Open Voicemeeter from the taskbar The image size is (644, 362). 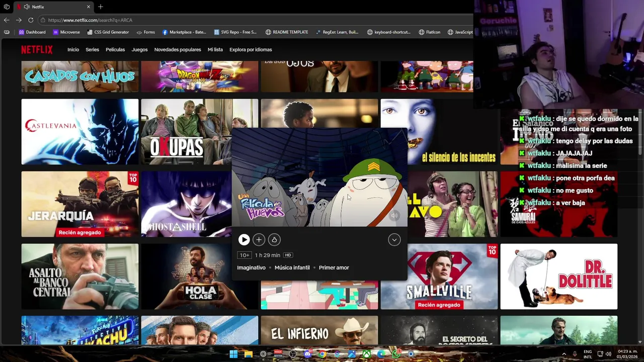click(x=278, y=354)
